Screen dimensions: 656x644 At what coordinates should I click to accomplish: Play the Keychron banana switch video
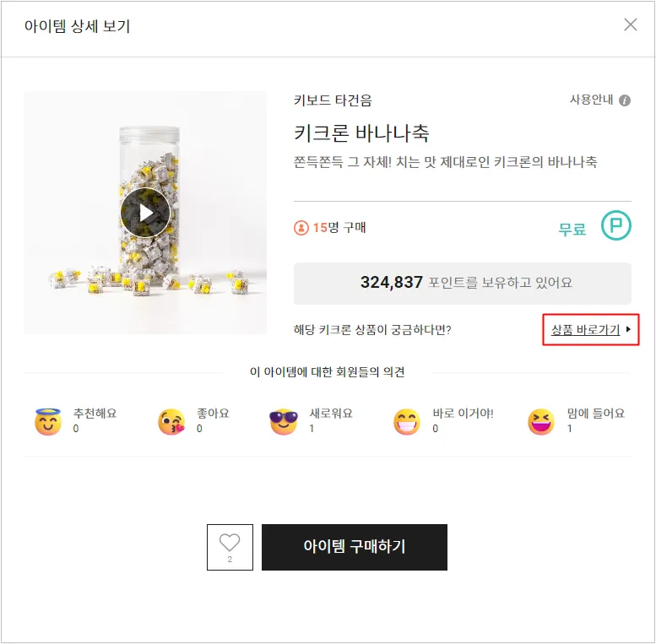145,213
